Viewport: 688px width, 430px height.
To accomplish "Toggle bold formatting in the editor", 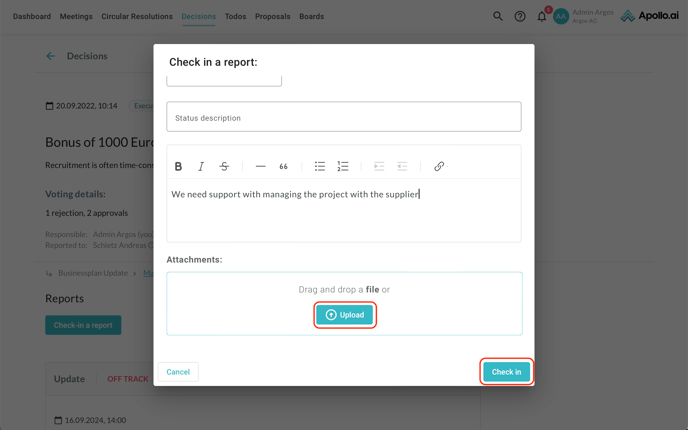I will [x=178, y=166].
